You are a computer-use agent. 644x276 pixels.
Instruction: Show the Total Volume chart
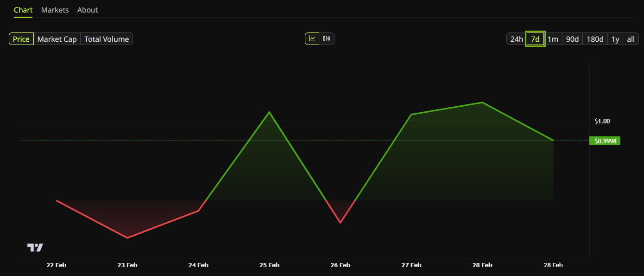pos(107,39)
